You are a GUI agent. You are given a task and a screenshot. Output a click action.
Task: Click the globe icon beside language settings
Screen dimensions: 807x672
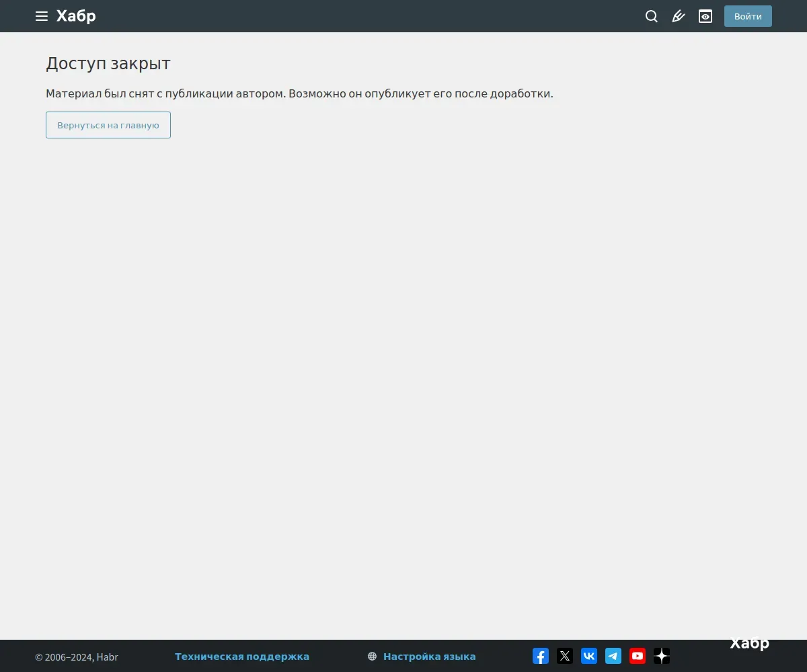tap(373, 657)
